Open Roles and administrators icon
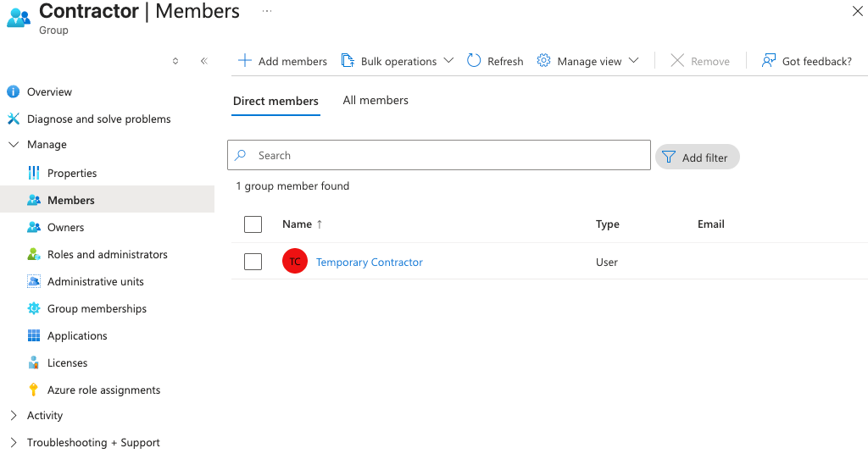Image resolution: width=868 pixels, height=459 pixels. pyautogui.click(x=34, y=255)
